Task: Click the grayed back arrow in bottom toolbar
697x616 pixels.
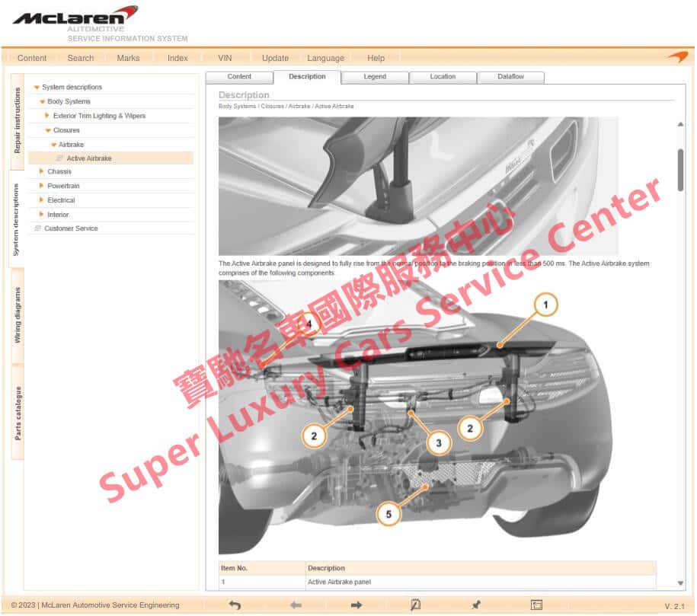Action: click(296, 605)
